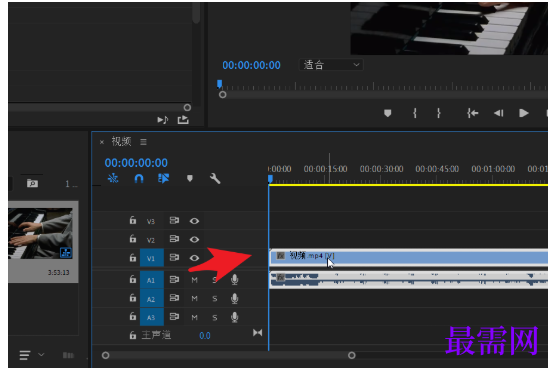Click timeline ruler at 00:00:30:00
Image resolution: width=557 pixels, height=372 pixels.
tap(382, 169)
